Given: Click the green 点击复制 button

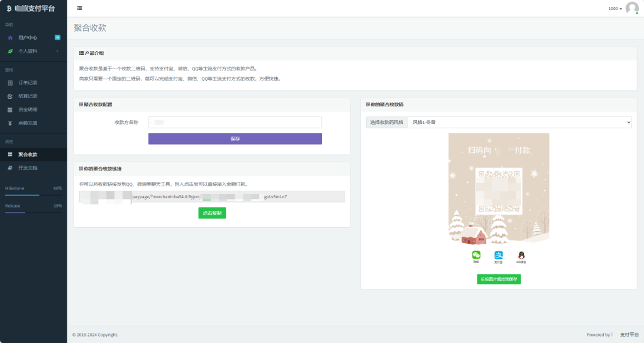Looking at the screenshot, I should [x=211, y=213].
